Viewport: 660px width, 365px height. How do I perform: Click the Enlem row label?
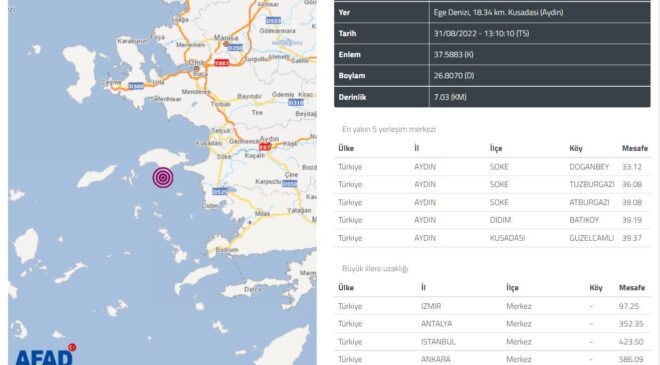349,54
